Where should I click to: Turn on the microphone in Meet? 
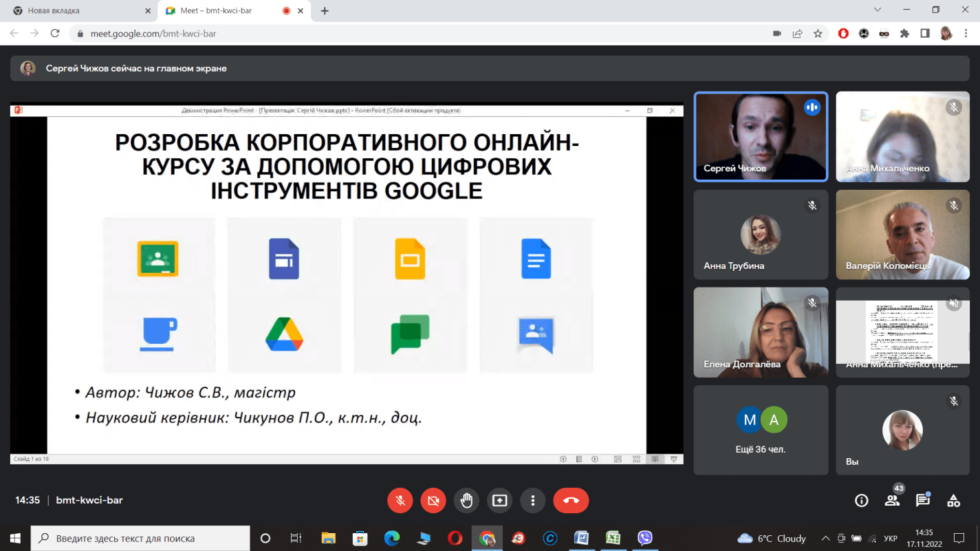click(x=400, y=501)
